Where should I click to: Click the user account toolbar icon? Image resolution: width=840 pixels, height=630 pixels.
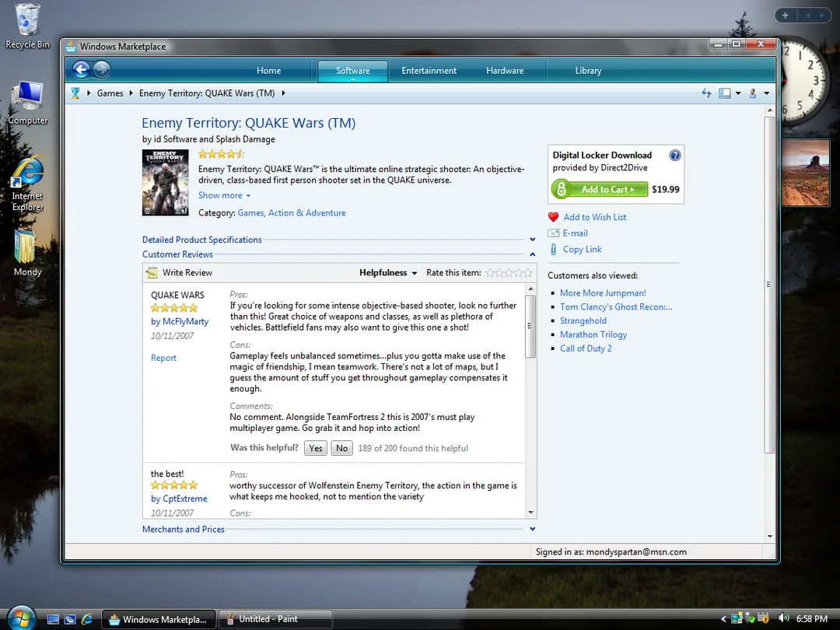753,93
